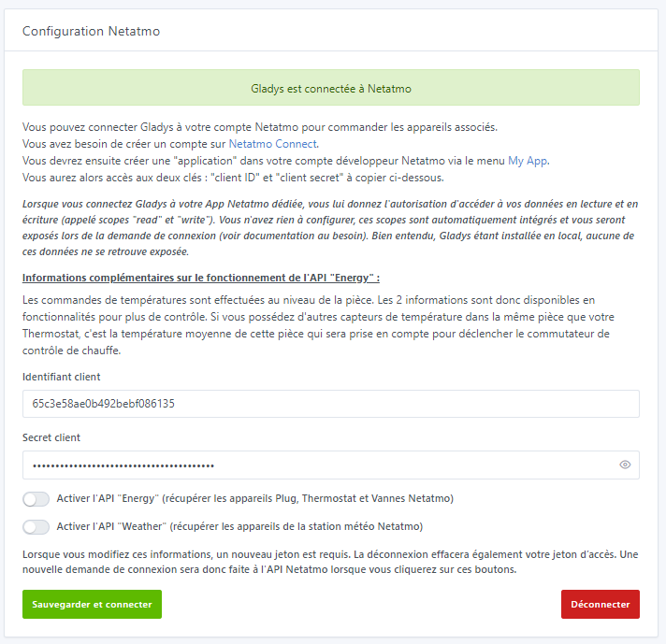
Task: Click the underlined Informations complémentaires heading
Action: tap(200, 278)
